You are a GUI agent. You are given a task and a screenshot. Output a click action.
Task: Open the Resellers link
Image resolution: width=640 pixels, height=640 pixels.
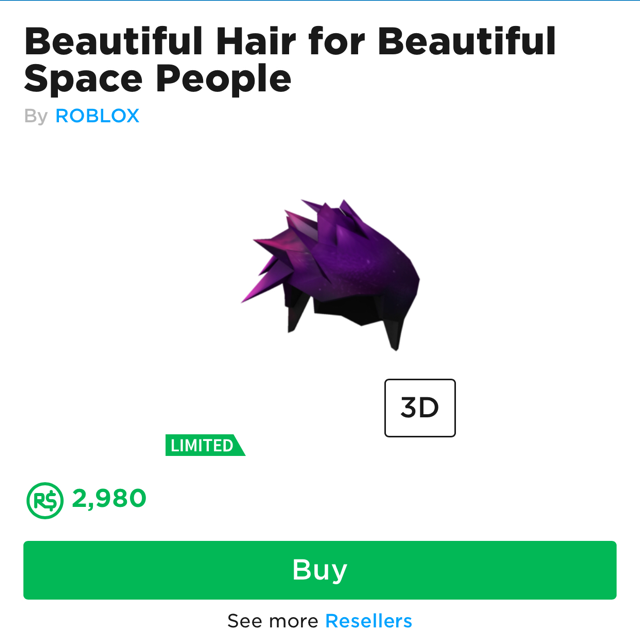pos(369,621)
